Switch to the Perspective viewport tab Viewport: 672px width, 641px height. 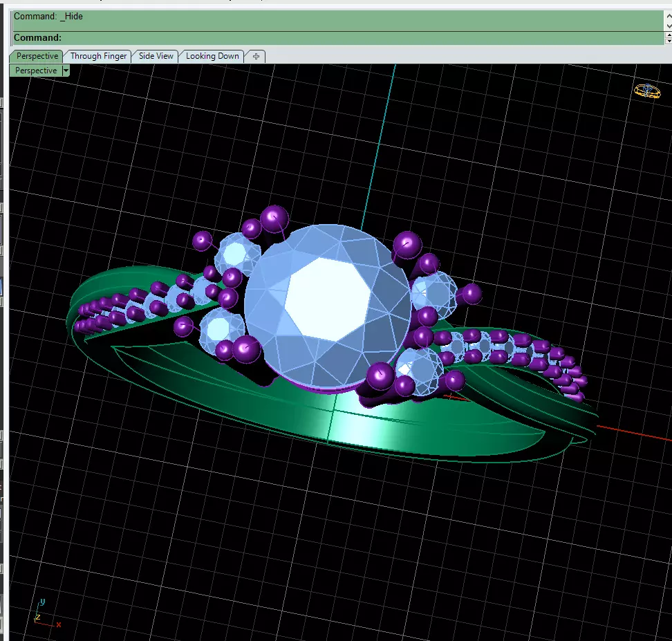click(37, 56)
